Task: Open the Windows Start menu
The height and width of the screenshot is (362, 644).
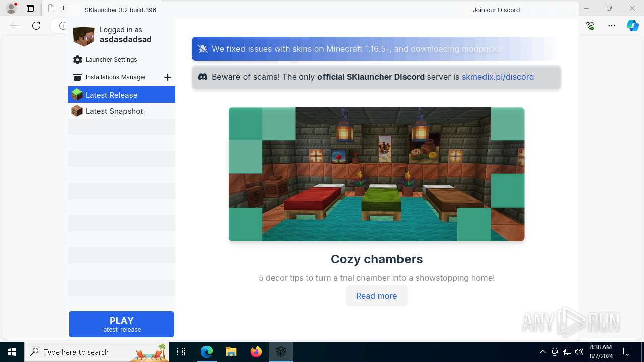Action: click(12, 352)
